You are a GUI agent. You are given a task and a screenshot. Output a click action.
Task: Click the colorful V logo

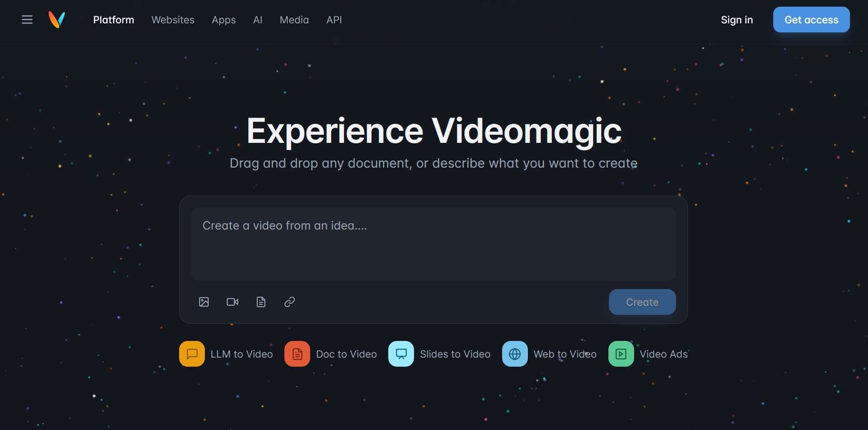[x=57, y=20]
